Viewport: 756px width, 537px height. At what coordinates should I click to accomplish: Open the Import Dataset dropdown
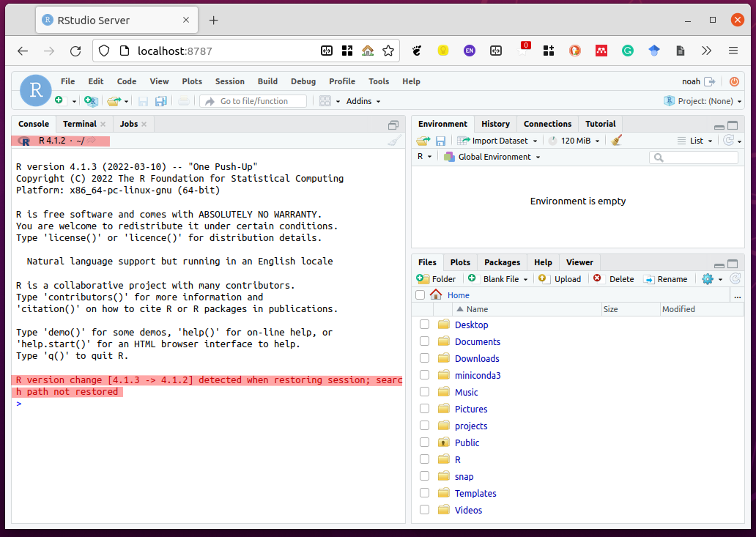tap(497, 141)
